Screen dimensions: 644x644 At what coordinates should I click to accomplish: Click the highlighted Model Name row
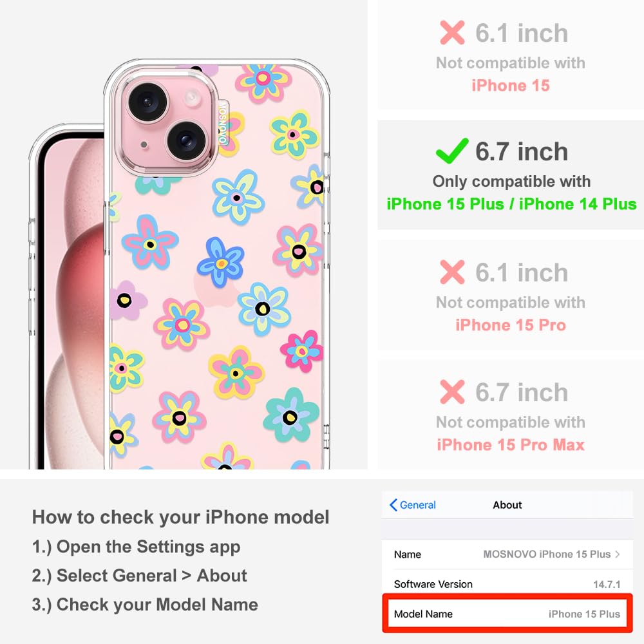tap(507, 614)
